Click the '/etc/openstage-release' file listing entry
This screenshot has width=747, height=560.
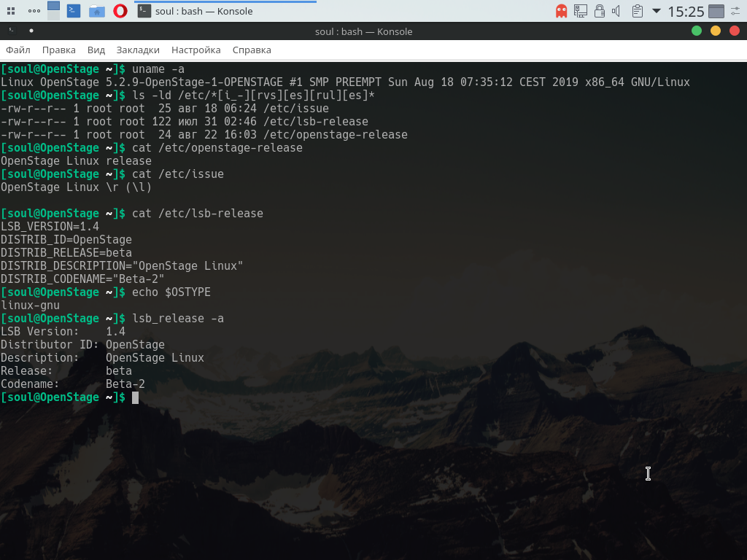[336, 135]
